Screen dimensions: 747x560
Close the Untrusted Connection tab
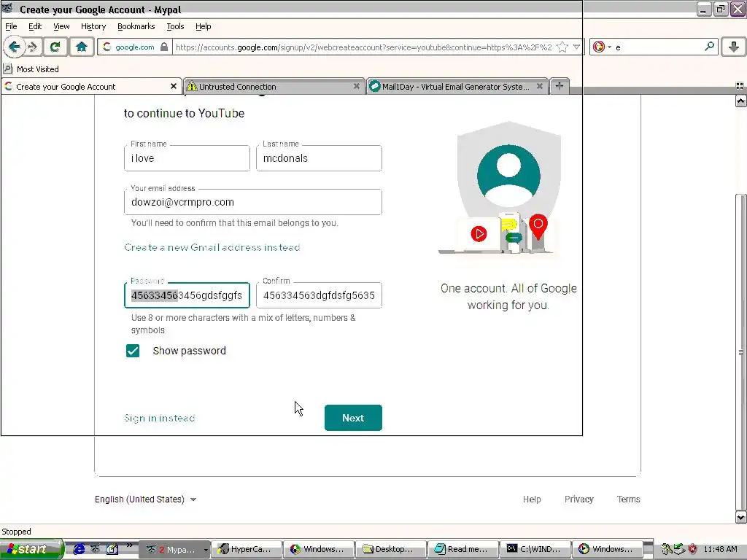[x=356, y=86]
